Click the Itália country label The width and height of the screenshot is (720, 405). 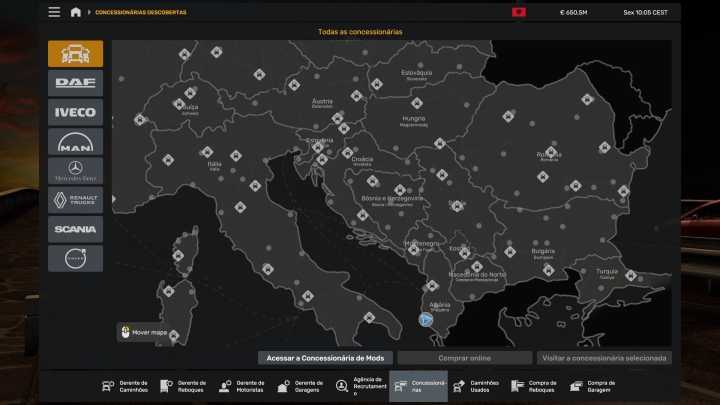pyautogui.click(x=214, y=164)
